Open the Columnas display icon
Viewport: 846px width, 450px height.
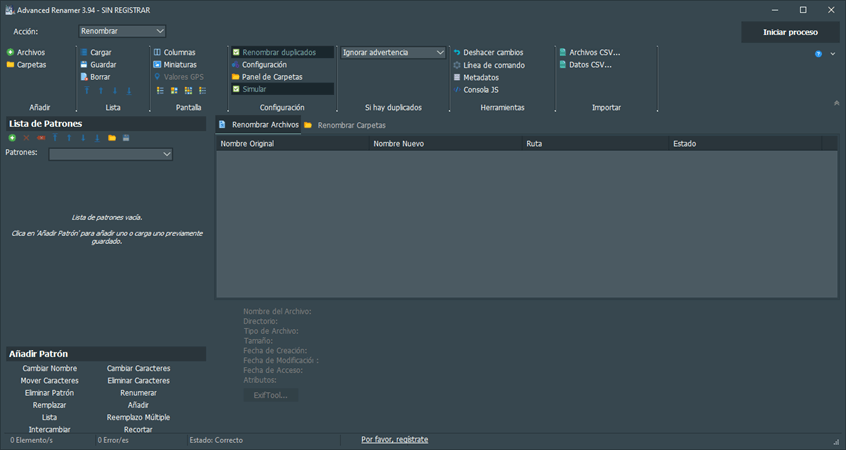coord(157,52)
